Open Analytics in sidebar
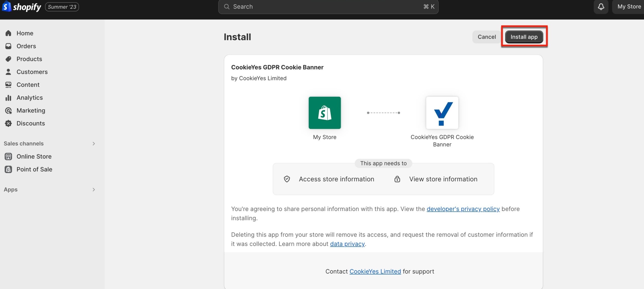The image size is (644, 289). click(x=30, y=98)
